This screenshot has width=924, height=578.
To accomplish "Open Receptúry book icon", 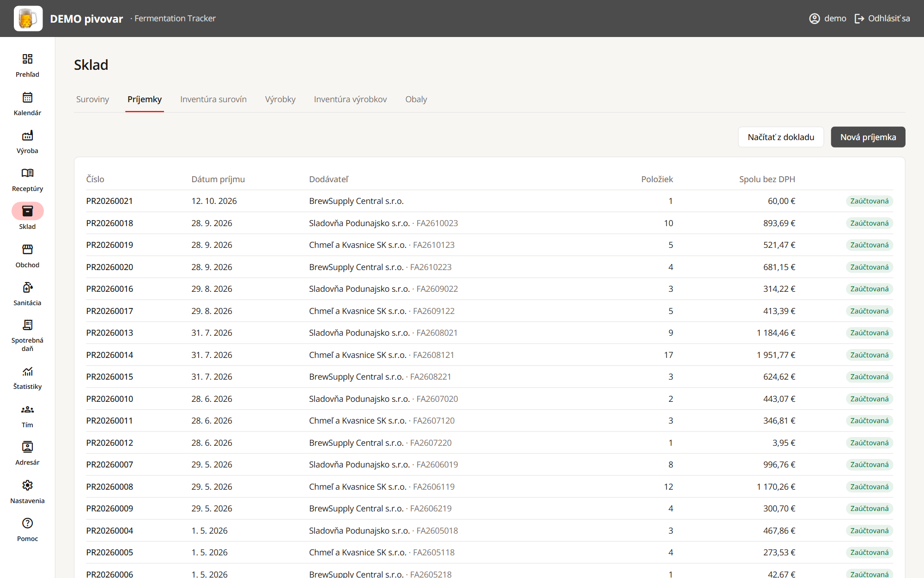I will 27,173.
